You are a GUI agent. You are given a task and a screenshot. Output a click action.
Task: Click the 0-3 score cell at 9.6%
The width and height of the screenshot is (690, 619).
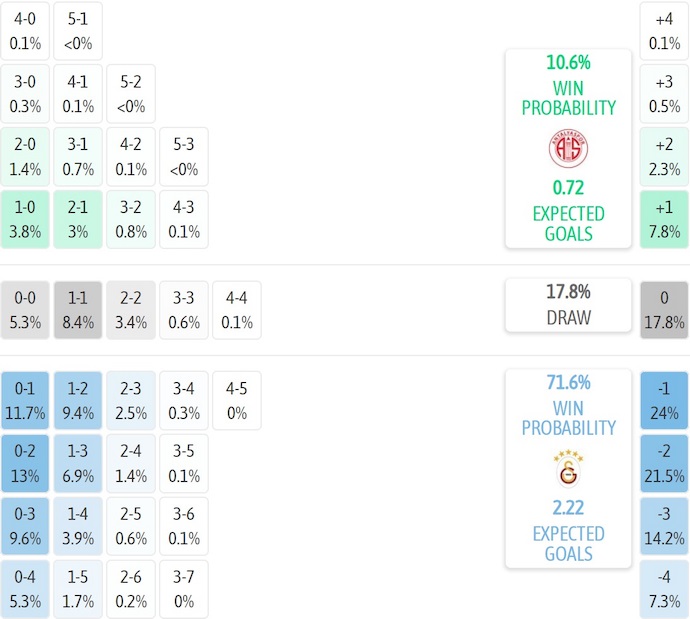point(25,526)
